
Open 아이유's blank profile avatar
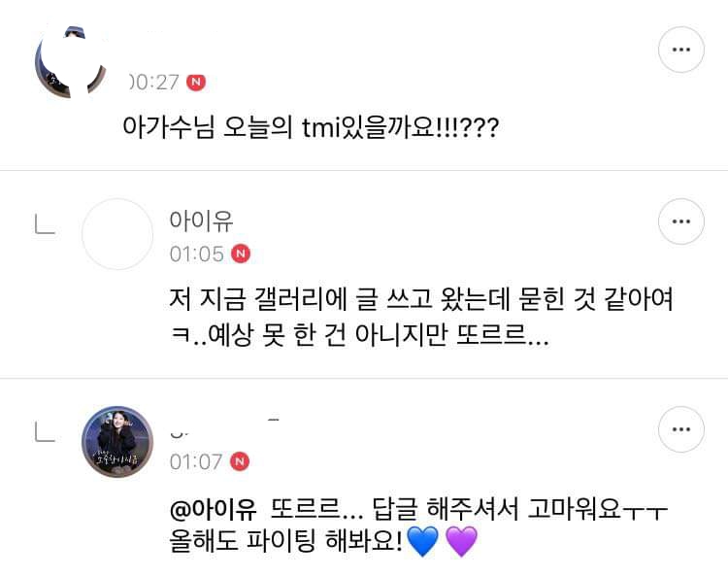pos(117,234)
